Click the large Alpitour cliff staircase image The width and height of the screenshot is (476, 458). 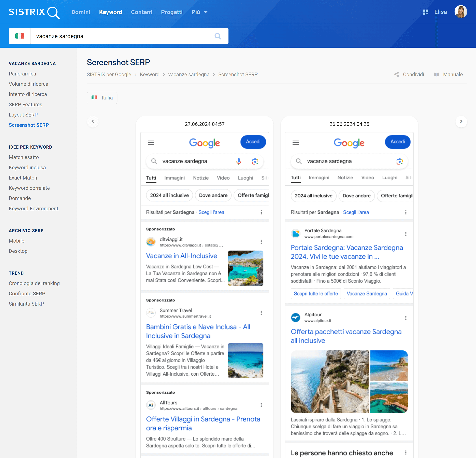(330, 381)
